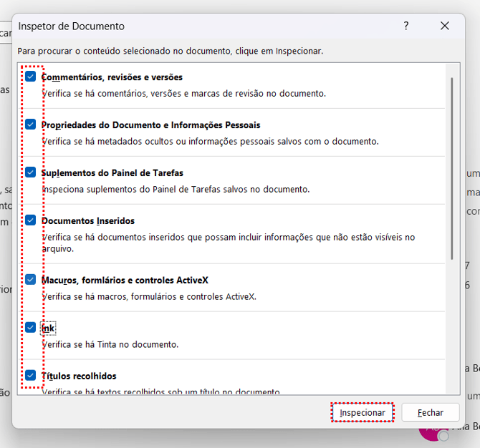Click the instruction text above the list
The image size is (480, 448).
(171, 52)
